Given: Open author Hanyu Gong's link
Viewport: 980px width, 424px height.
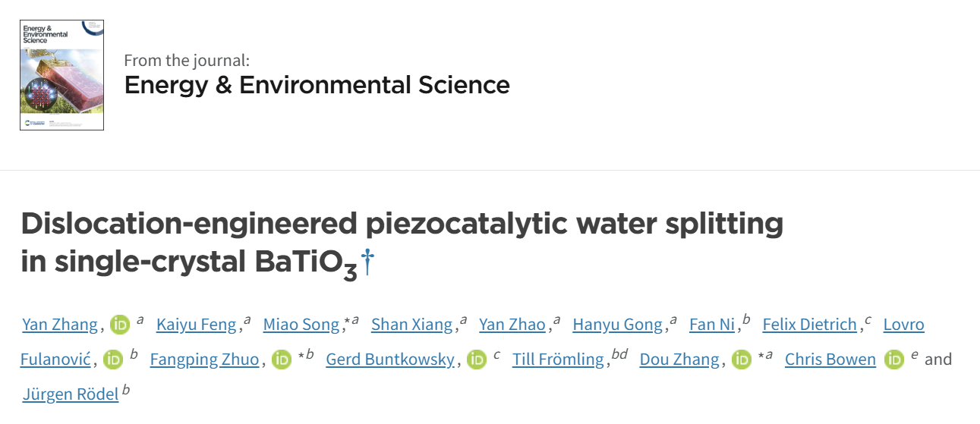Looking at the screenshot, I should [x=618, y=325].
